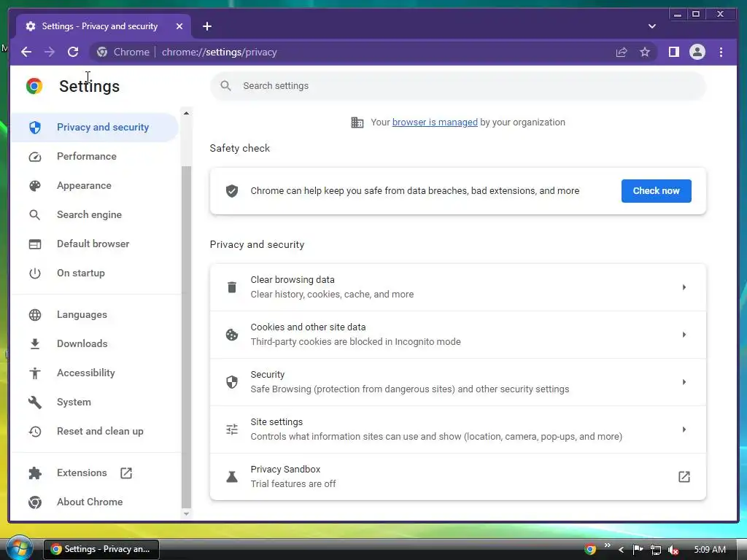Click the Reset and clean up clock icon
Viewport: 747px width, 560px height.
35,432
